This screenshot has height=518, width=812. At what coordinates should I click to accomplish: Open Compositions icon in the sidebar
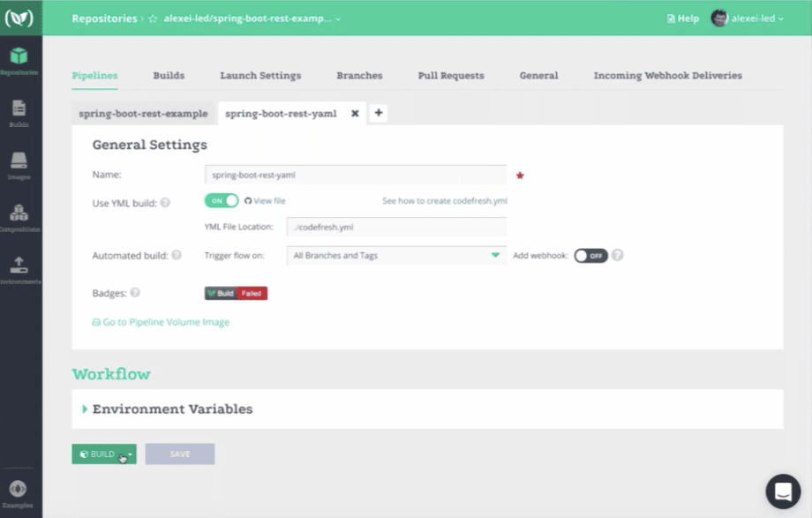pyautogui.click(x=19, y=216)
